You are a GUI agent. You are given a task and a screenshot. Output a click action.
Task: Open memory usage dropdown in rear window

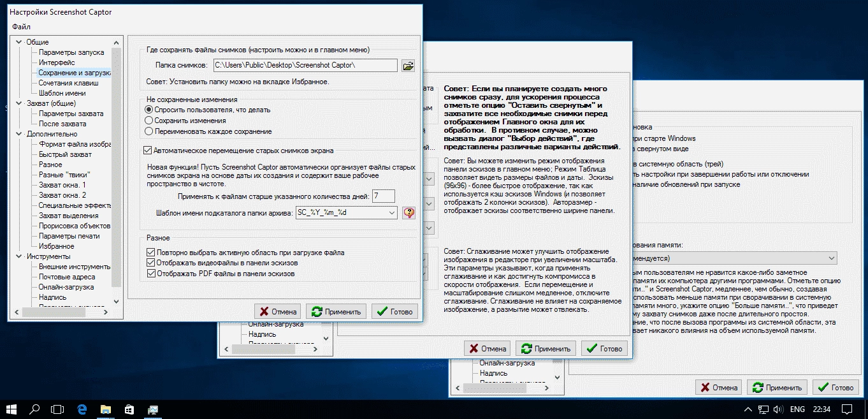[x=830, y=258]
